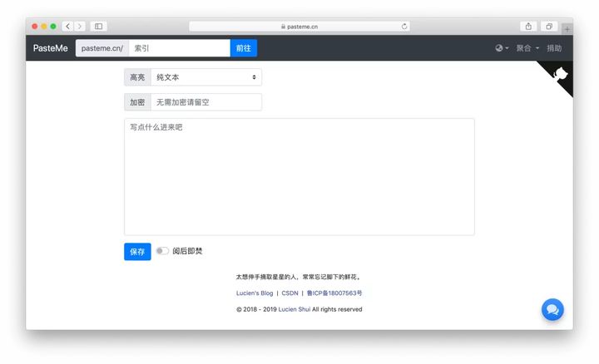Open the 鲁ICP备18007563号 link
The image size is (599, 364).
click(334, 293)
